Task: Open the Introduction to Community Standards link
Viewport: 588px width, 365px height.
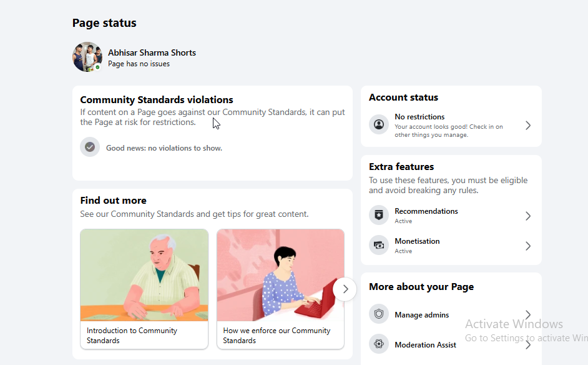Action: (132, 336)
